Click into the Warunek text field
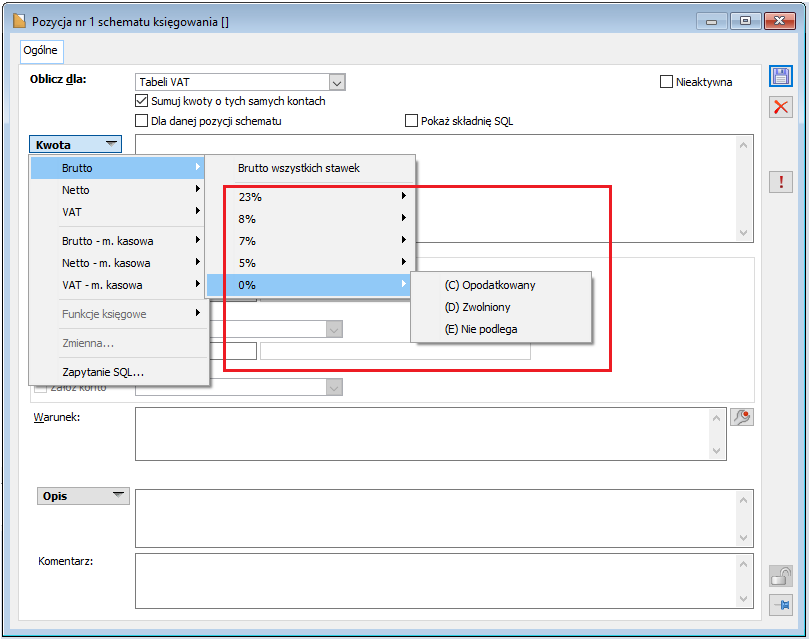Viewport: 809px width, 639px height. click(x=423, y=434)
